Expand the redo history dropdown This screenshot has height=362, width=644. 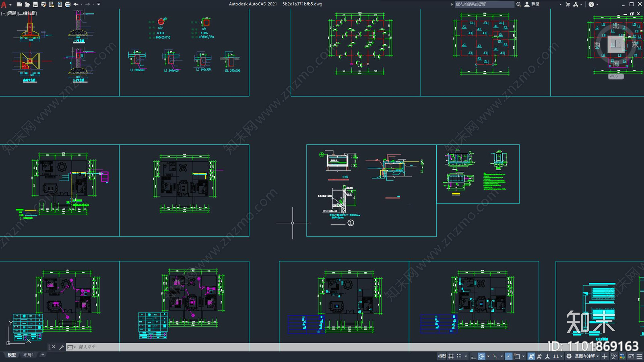click(94, 4)
